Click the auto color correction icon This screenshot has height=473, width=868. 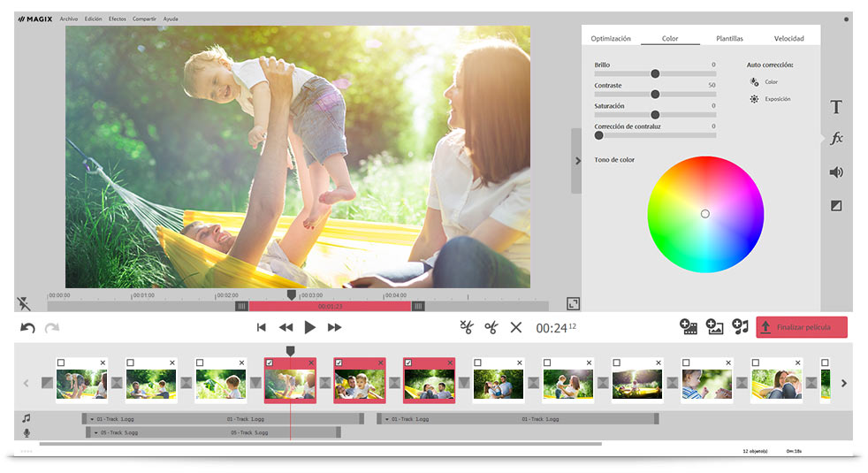754,82
